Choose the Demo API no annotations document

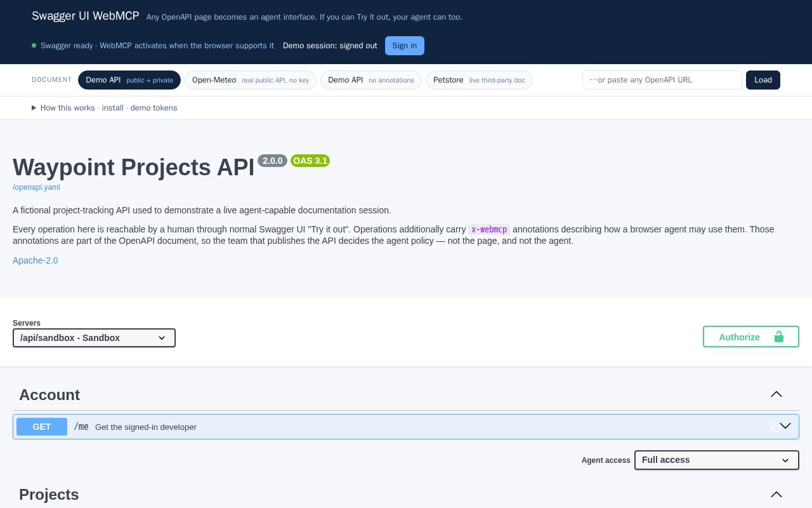371,80
